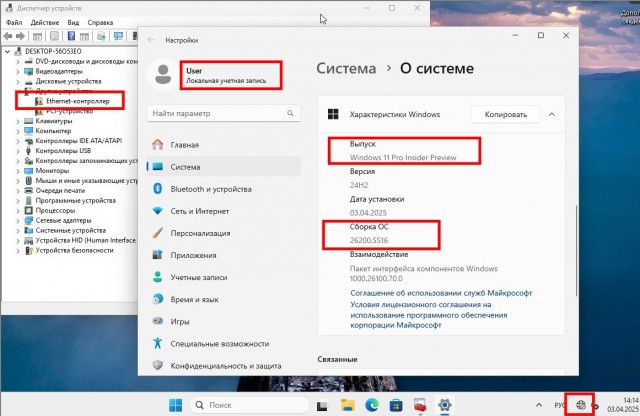This screenshot has height=416, width=640.
Task: Click the Найти параметр search field
Action: [224, 113]
